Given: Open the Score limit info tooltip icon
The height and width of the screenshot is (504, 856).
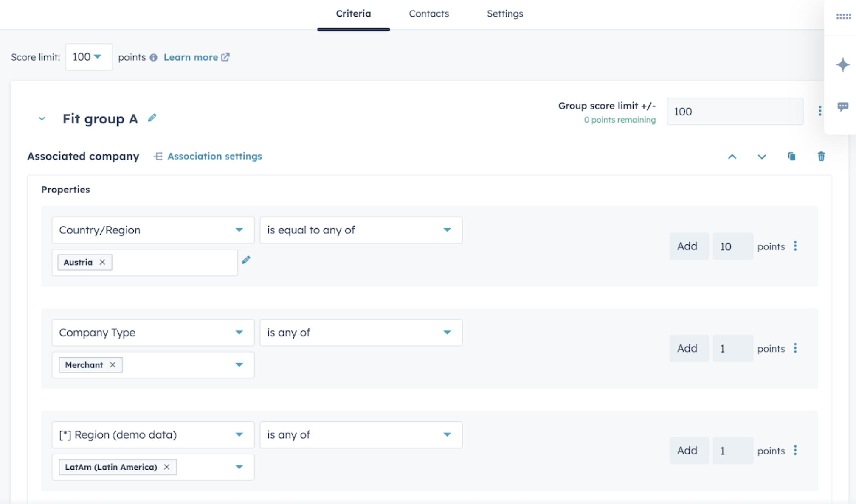Looking at the screenshot, I should (x=154, y=57).
